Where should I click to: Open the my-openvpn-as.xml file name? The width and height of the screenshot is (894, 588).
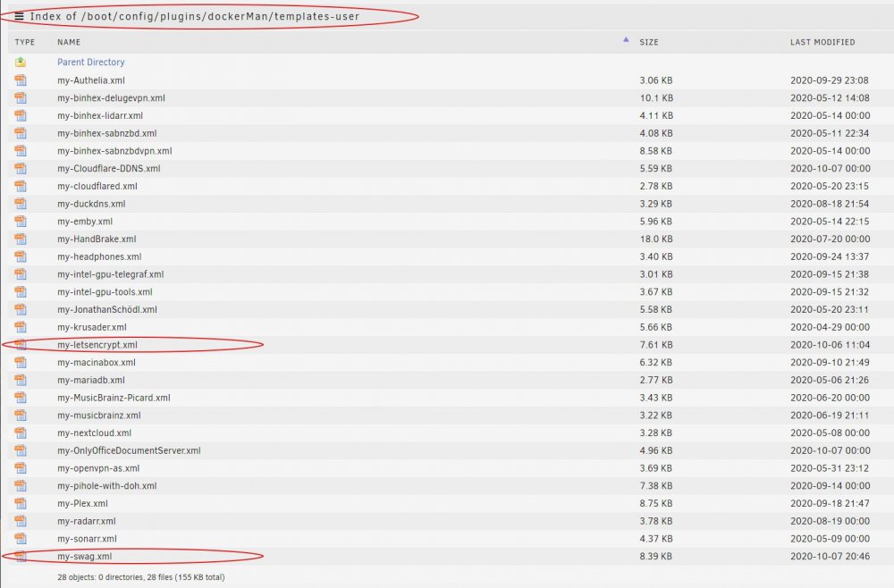coord(98,468)
